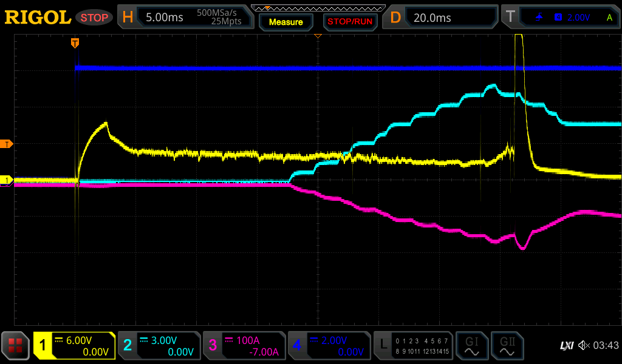Toggle channel 1 with 6.00V scale
The width and height of the screenshot is (622, 364).
pyautogui.click(x=74, y=346)
